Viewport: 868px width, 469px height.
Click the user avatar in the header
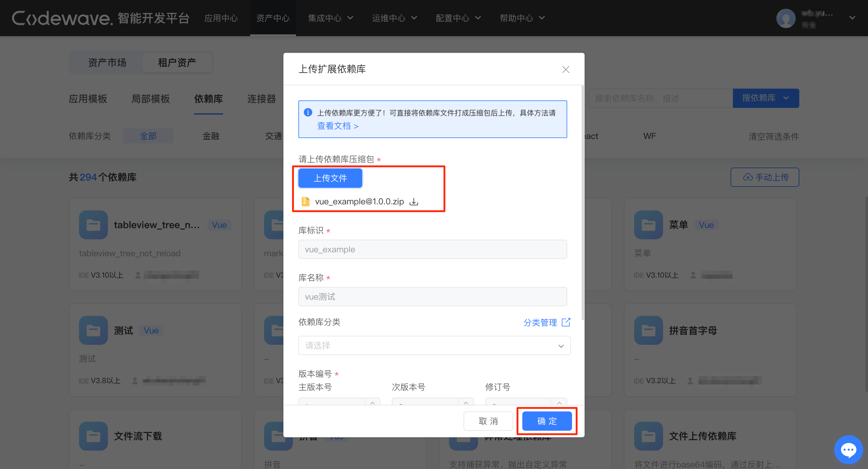[785, 18]
